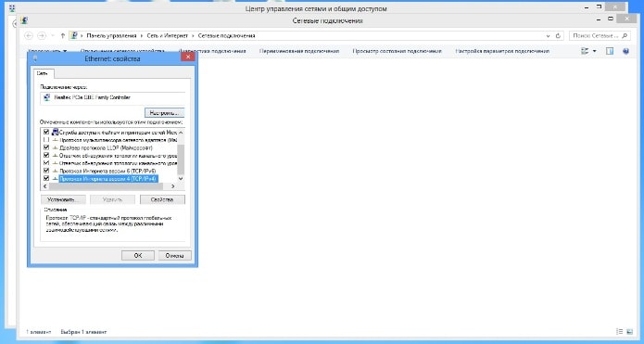Image resolution: width=644 pixels, height=344 pixels.
Task: Go up one folder level arrow
Action: (x=62, y=36)
